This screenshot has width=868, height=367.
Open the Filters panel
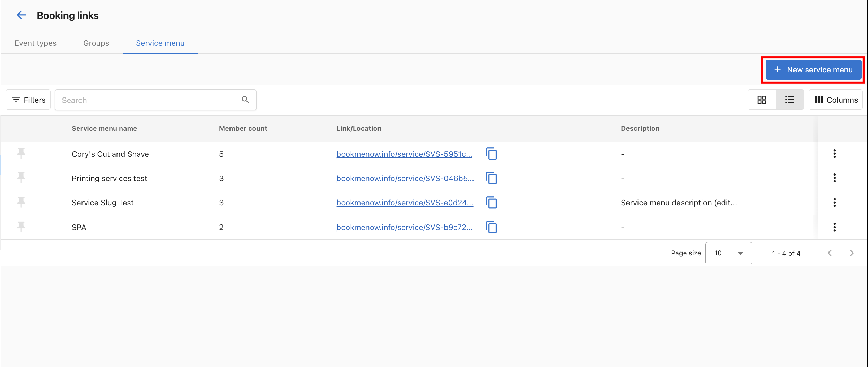[28, 100]
